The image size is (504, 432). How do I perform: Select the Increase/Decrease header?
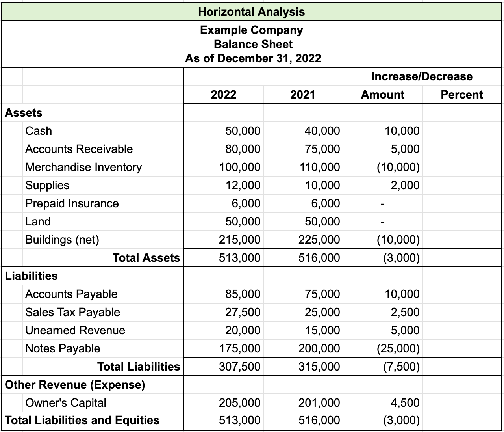(422, 76)
